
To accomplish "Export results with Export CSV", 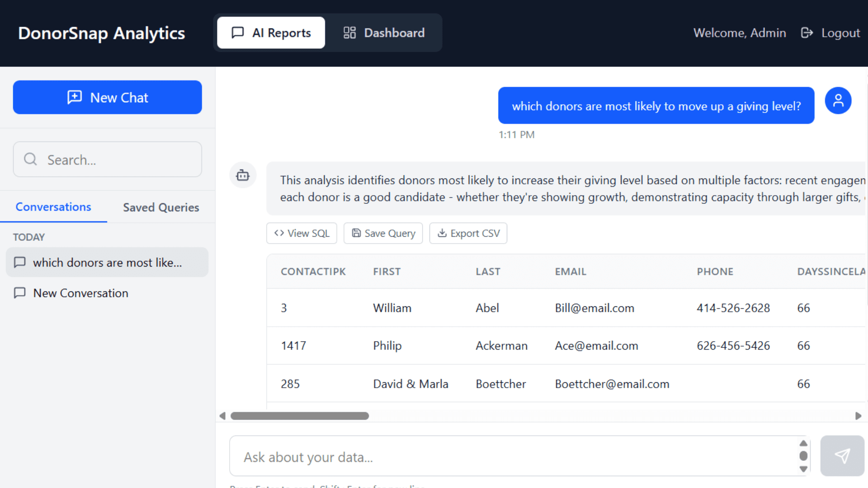I will click(468, 233).
